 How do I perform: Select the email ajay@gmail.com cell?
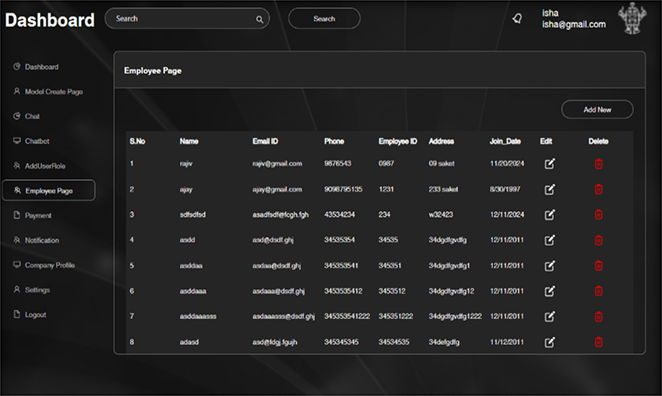(277, 190)
